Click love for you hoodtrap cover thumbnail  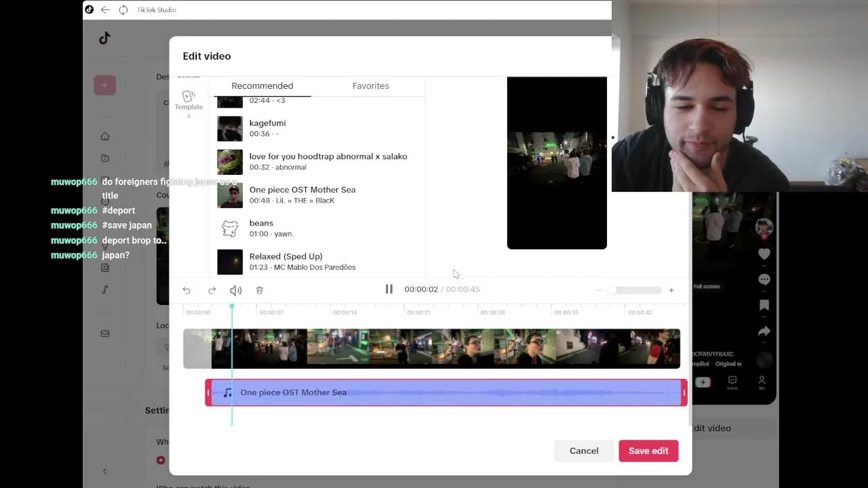click(x=230, y=162)
